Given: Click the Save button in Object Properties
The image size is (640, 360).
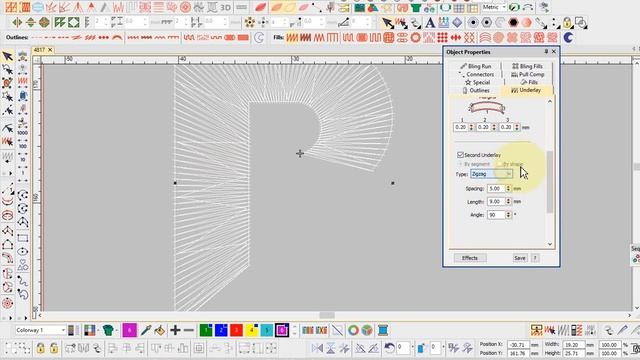Looking at the screenshot, I should click(x=520, y=258).
